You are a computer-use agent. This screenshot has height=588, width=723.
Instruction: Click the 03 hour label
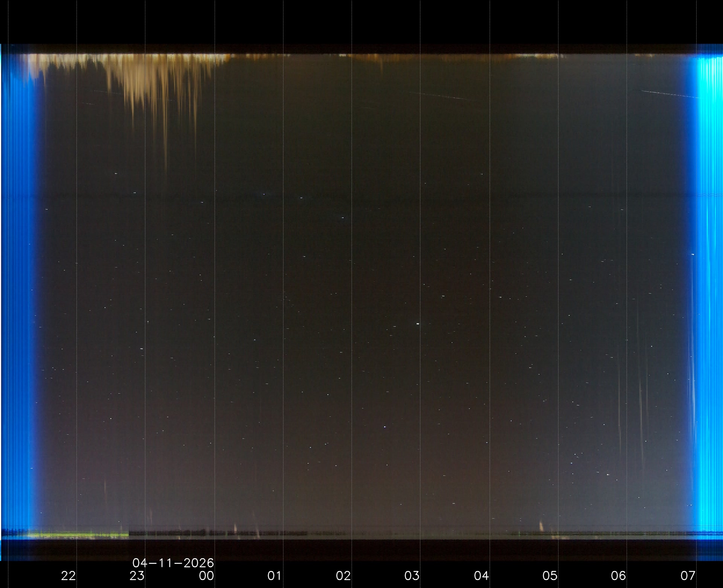click(x=412, y=576)
